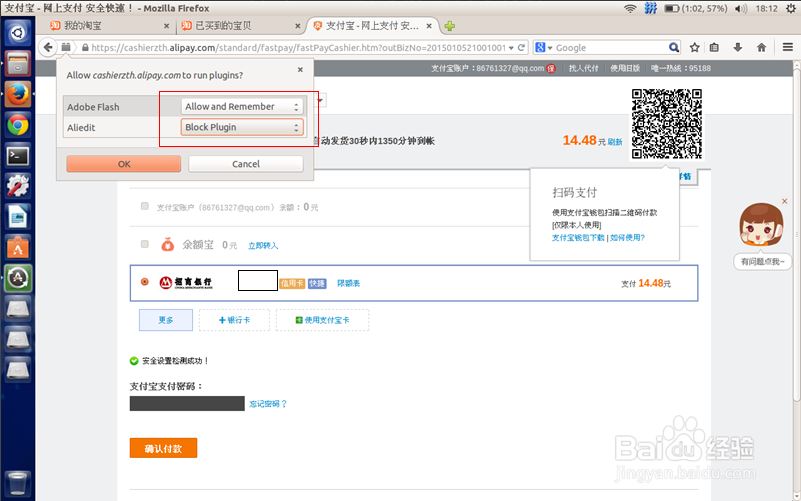Click the 更多 button

(166, 320)
